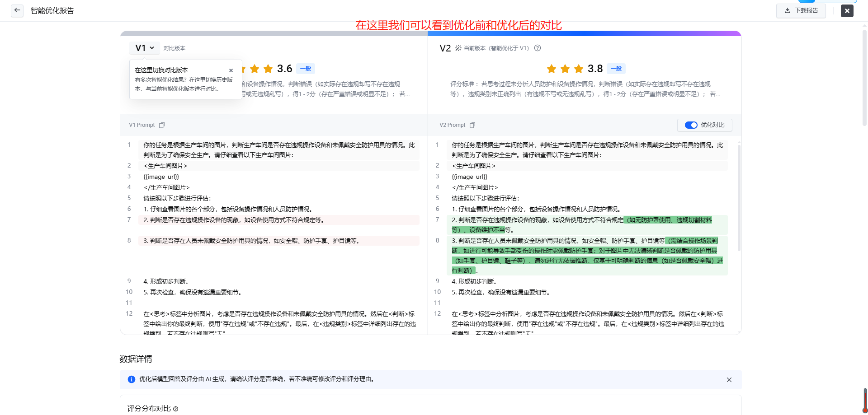Click {{image_url}} in the V1 Prompt
The width and height of the screenshot is (868, 415).
(161, 177)
